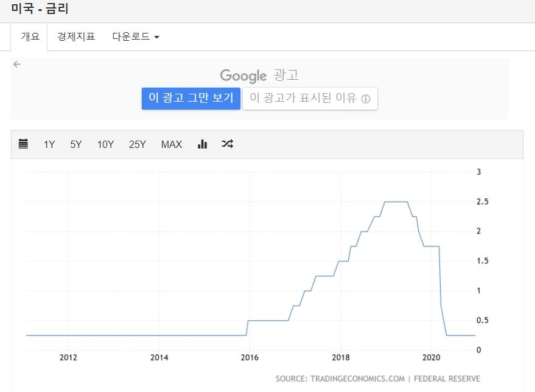Viewport: 535px width, 392px height.
Task: Click the 2016 x-axis label
Action: point(250,357)
